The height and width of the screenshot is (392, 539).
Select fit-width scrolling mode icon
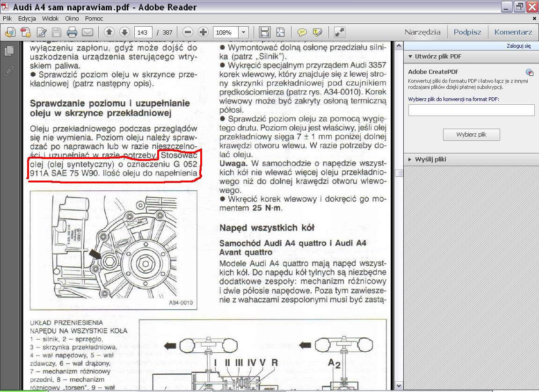pyautogui.click(x=265, y=32)
